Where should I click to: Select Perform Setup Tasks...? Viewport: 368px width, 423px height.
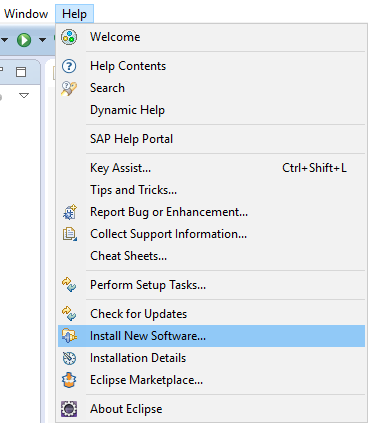coord(211,285)
